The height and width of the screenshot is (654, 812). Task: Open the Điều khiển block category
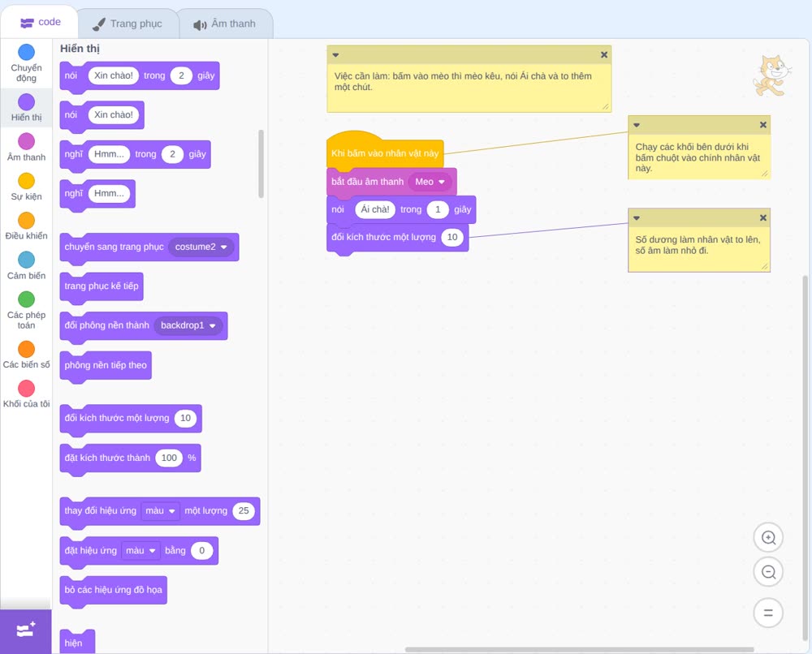pyautogui.click(x=27, y=226)
